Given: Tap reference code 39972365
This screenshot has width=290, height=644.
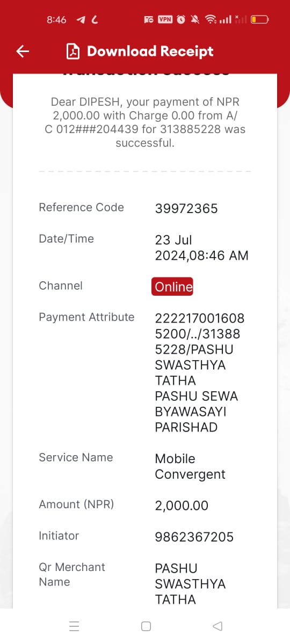Looking at the screenshot, I should coord(186,209).
